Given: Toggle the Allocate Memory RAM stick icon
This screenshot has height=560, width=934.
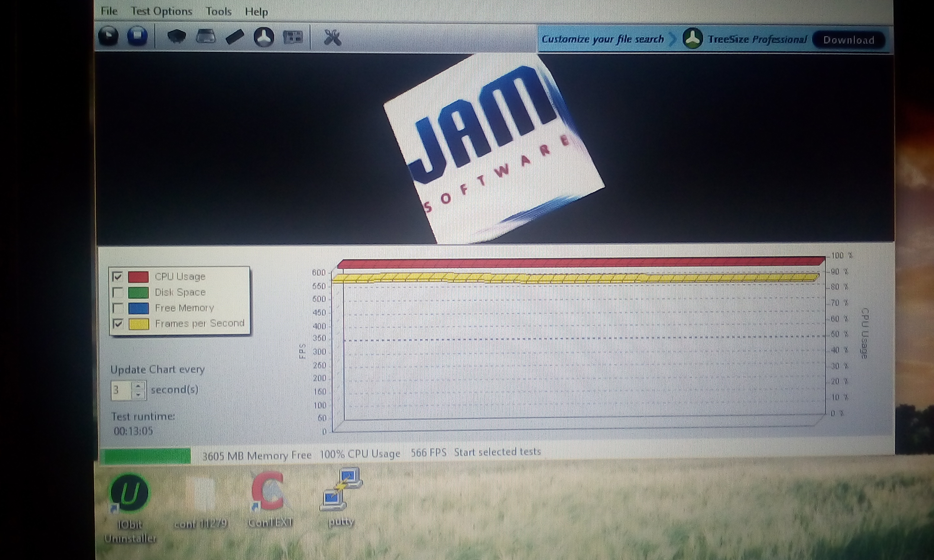Looking at the screenshot, I should point(235,37).
